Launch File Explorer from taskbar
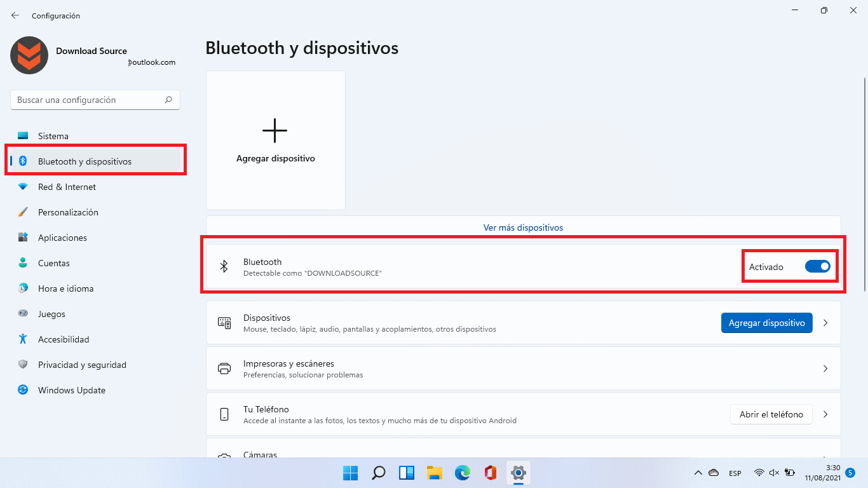Screen dimensions: 868x488 pos(435,473)
